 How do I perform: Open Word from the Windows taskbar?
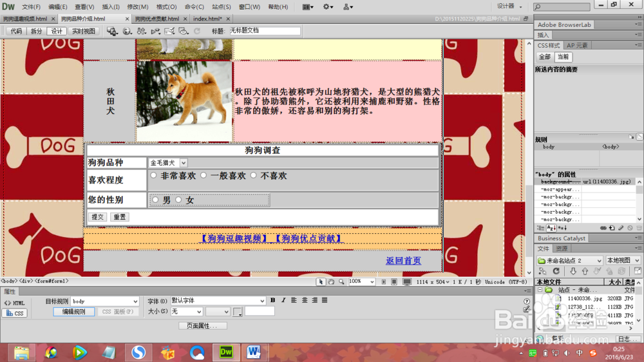point(253,352)
